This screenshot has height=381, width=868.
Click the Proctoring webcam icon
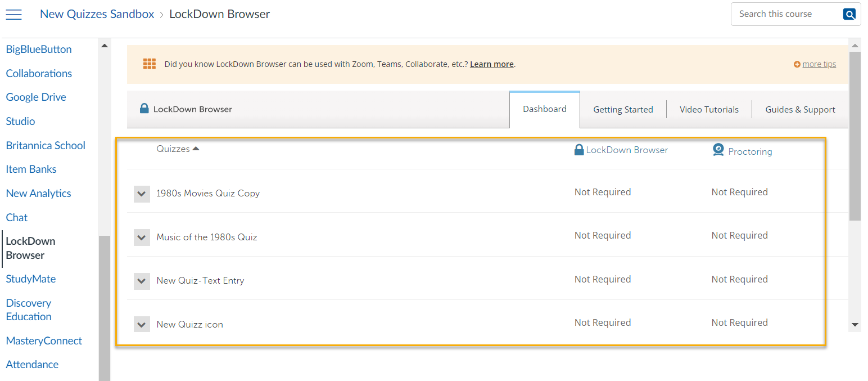718,150
